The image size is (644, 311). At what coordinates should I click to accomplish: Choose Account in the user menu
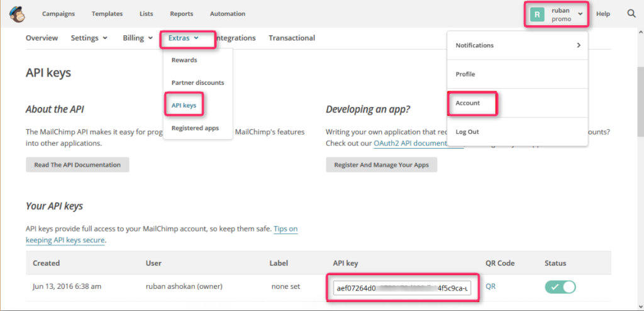468,103
